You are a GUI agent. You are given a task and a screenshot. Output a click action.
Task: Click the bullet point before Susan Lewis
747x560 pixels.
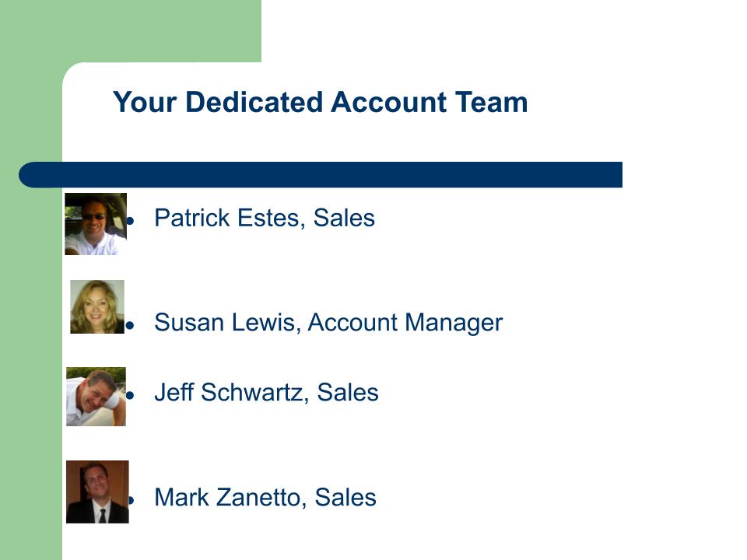[132, 325]
